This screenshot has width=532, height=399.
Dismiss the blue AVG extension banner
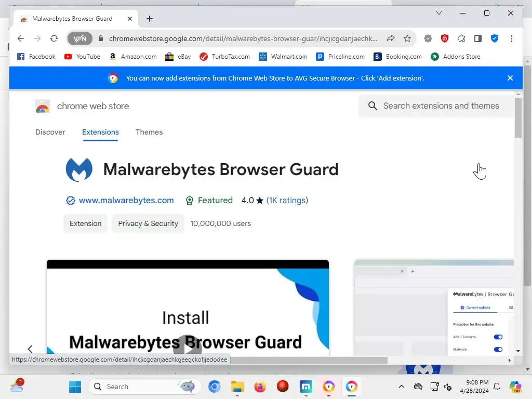click(510, 78)
